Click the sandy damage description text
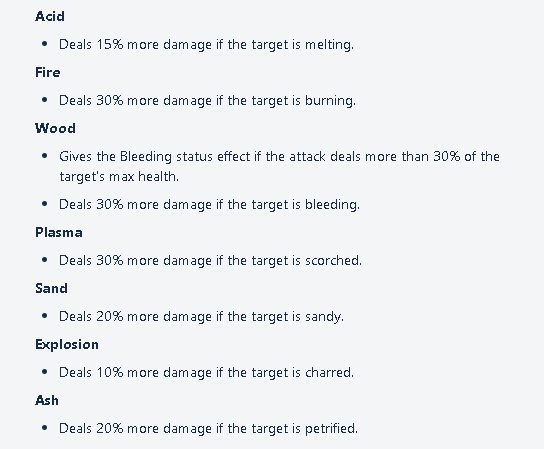This screenshot has height=449, width=544. tap(202, 316)
